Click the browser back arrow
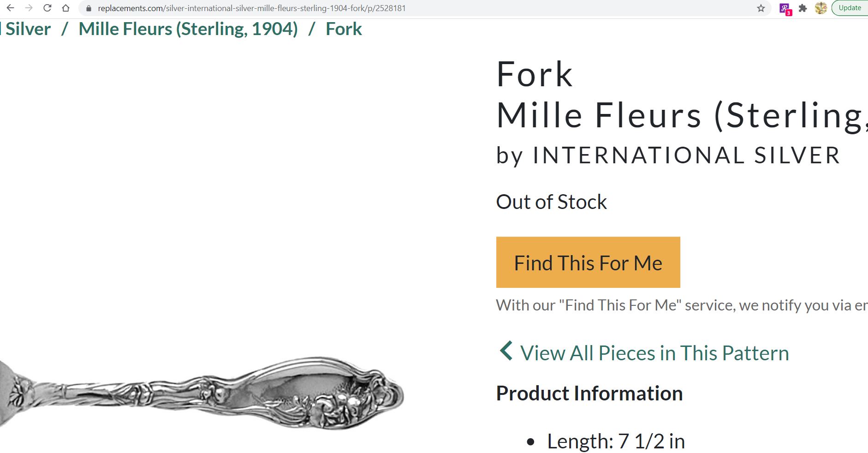The height and width of the screenshot is (453, 868). [10, 8]
